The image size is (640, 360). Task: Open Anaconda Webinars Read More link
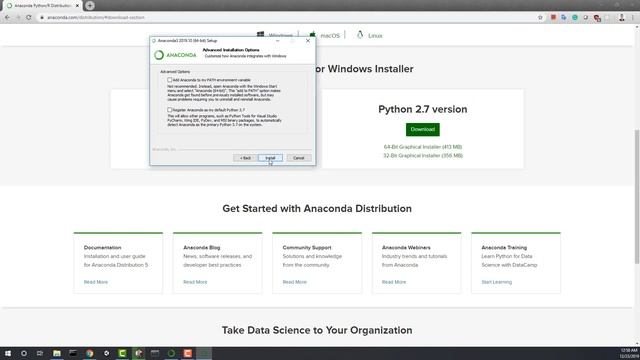coord(394,282)
